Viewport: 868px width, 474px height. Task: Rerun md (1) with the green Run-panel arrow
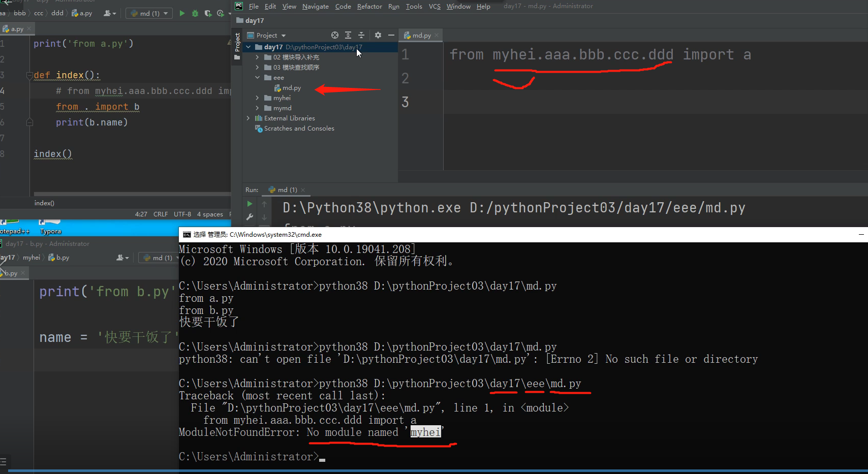250,204
